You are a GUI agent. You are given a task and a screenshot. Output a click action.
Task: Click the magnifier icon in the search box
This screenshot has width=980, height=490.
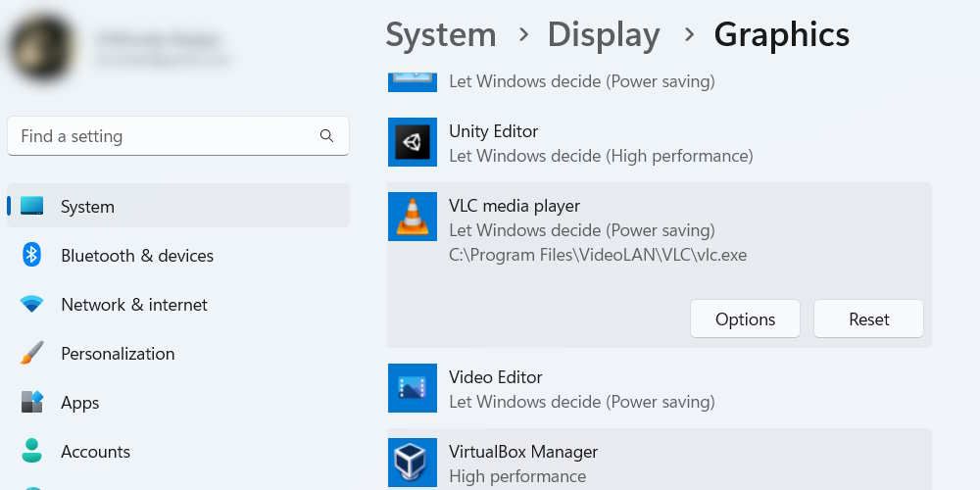(x=326, y=136)
